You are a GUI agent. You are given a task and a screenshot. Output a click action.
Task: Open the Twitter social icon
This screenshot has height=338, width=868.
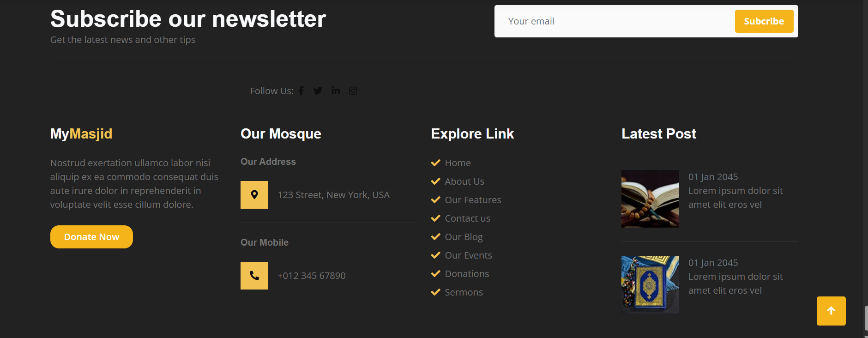(x=318, y=91)
